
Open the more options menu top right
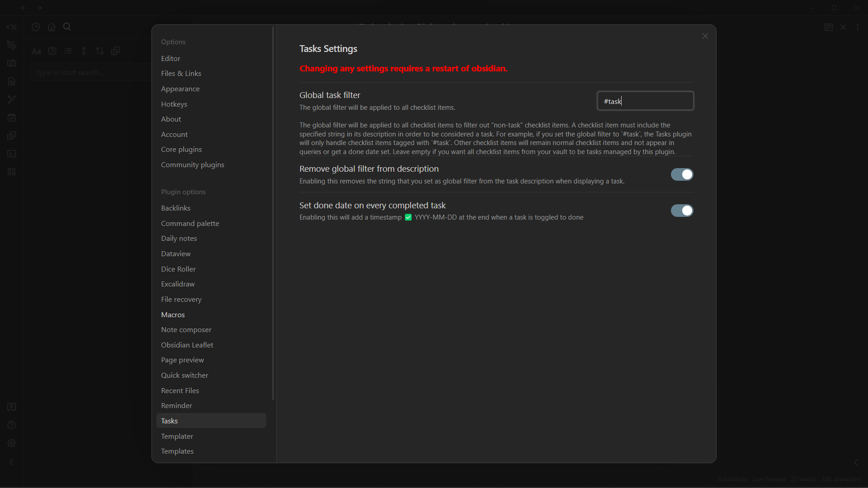[858, 27]
